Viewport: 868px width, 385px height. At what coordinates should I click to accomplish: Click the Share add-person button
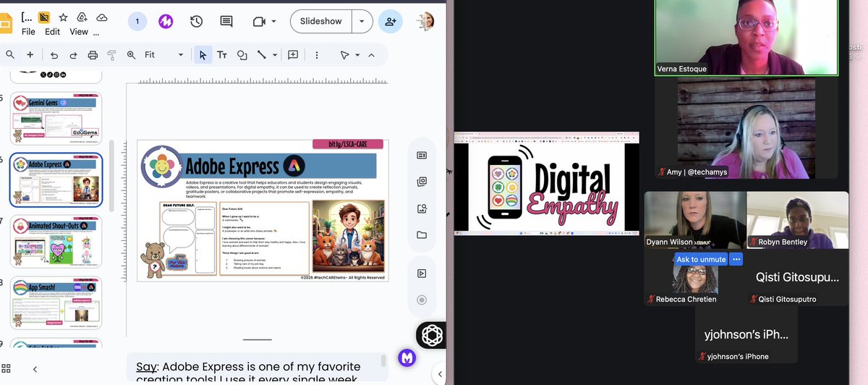(391, 22)
